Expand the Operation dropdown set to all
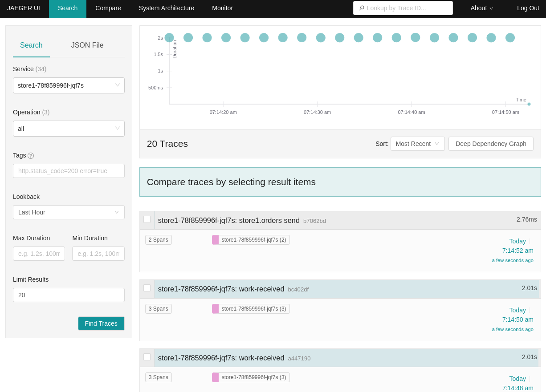The width and height of the screenshot is (546, 392). coord(69,129)
